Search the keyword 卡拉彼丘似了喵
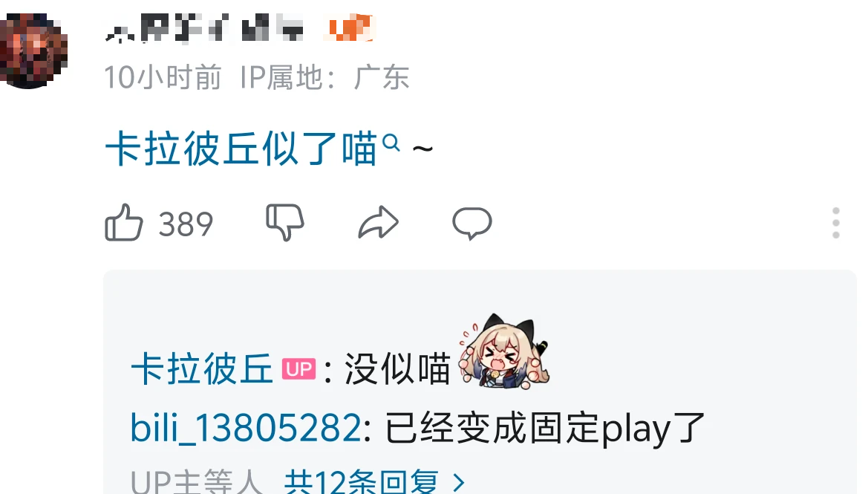This screenshot has width=868, height=494. pos(241,149)
